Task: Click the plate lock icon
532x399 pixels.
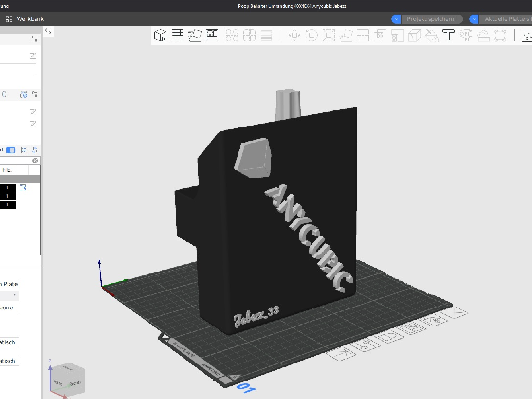Action: 390,337
